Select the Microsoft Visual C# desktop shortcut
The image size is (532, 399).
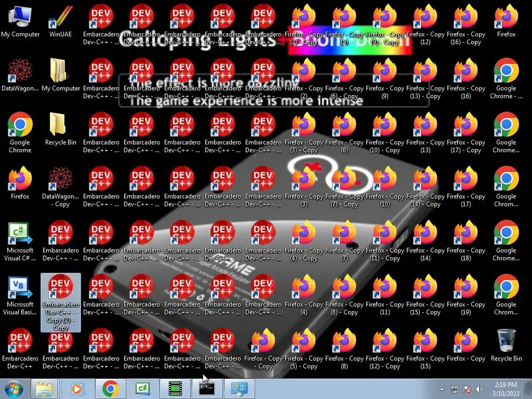(20, 241)
